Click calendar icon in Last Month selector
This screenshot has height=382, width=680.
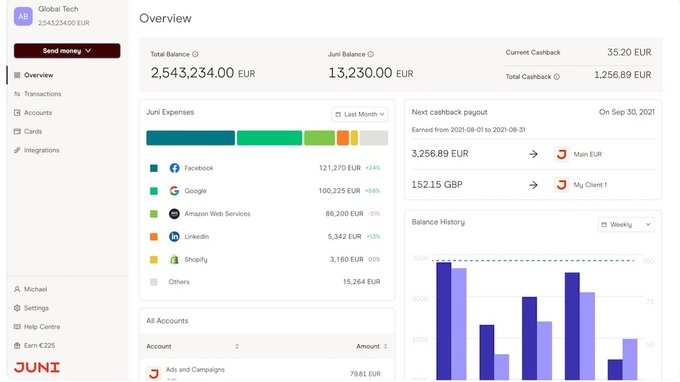[x=338, y=114]
